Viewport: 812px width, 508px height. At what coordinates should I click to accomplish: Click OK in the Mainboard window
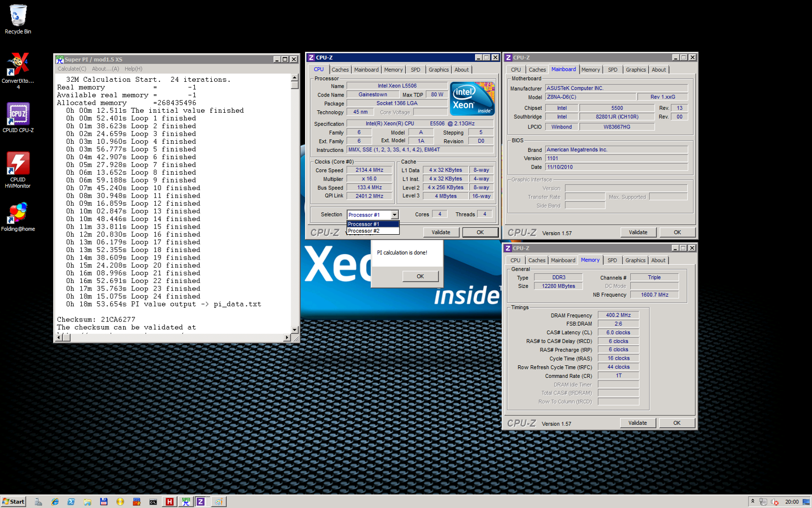pos(677,232)
